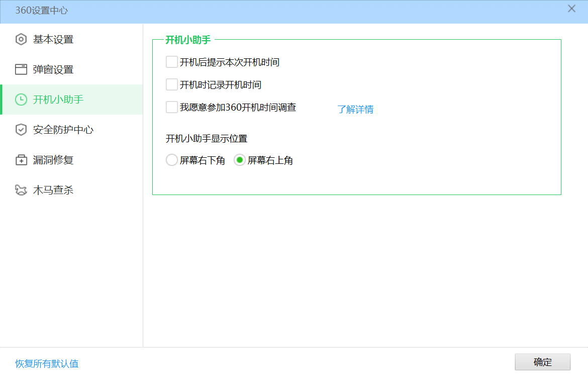This screenshot has width=588, height=377.
Task: Open 木马查杀 settings page
Action: point(72,190)
